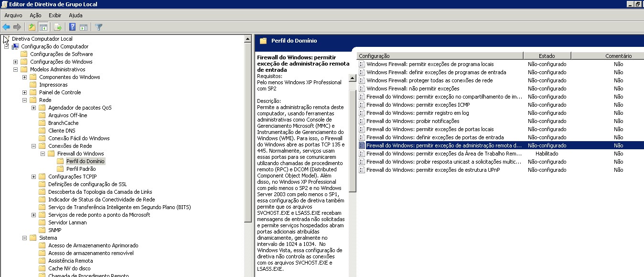Click the tree pane scrollbar up arrow

click(247, 39)
